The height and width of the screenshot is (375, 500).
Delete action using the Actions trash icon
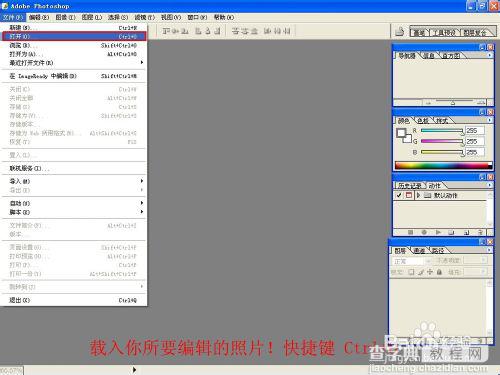pos(480,232)
